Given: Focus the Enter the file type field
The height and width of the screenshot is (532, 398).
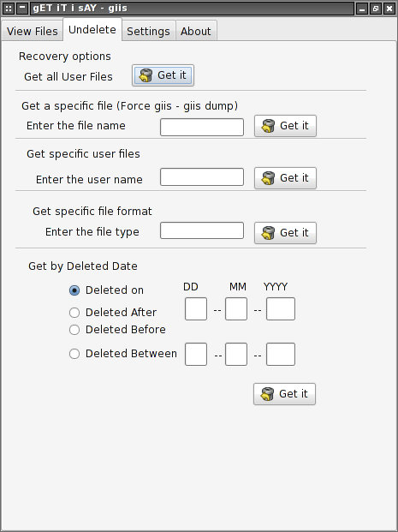Looking at the screenshot, I should tap(202, 230).
